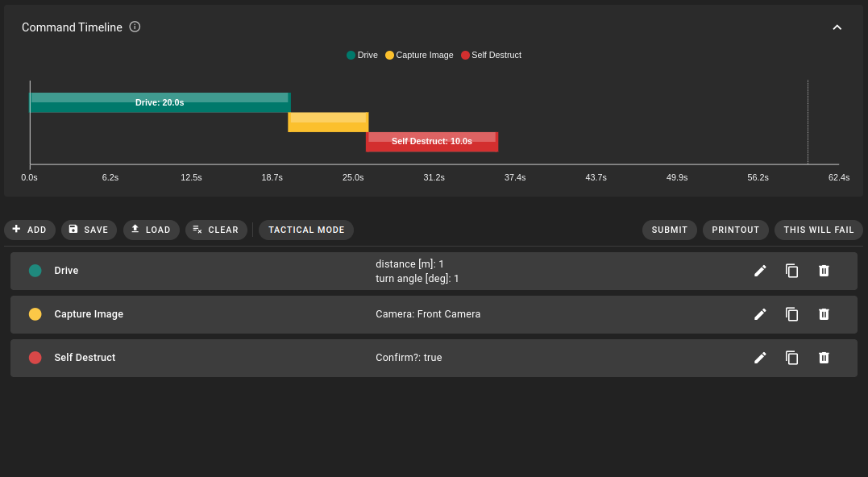Click the yellow Capture Image color dot in list
This screenshot has height=477, width=868.
pos(35,314)
